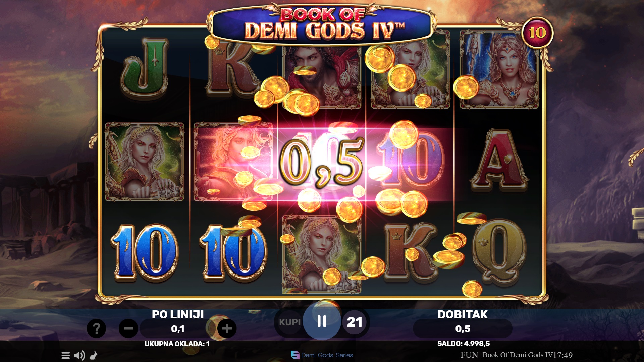Decrease bet per line with minus button
The width and height of the screenshot is (644, 362).
(x=128, y=328)
